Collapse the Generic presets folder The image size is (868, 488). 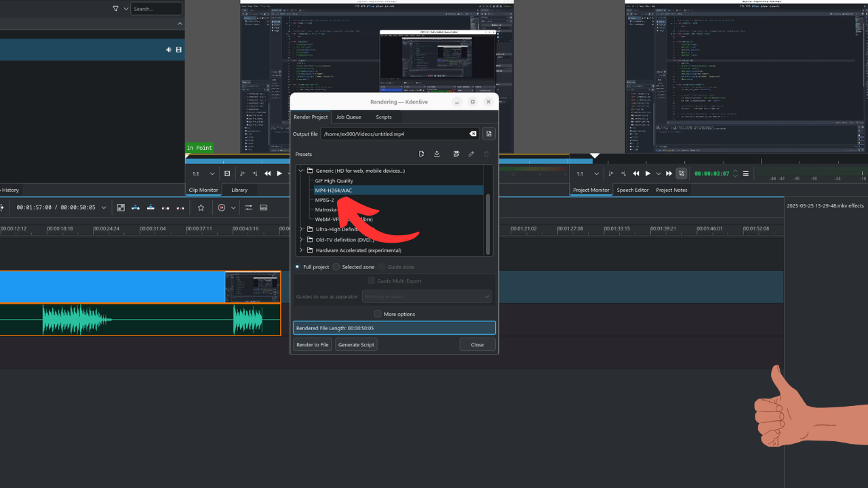(301, 171)
